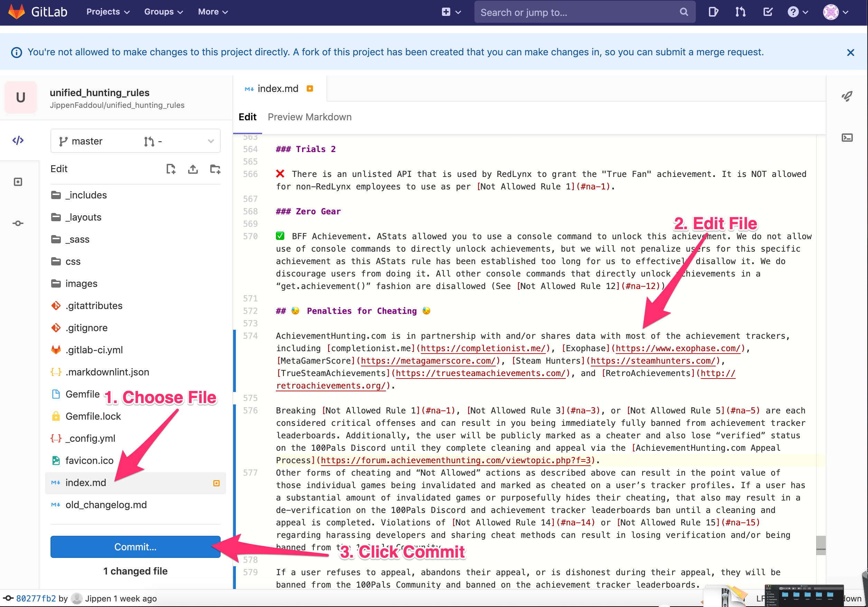This screenshot has width=868, height=607.
Task: Select index.md in file tree
Action: pyautogui.click(x=135, y=483)
